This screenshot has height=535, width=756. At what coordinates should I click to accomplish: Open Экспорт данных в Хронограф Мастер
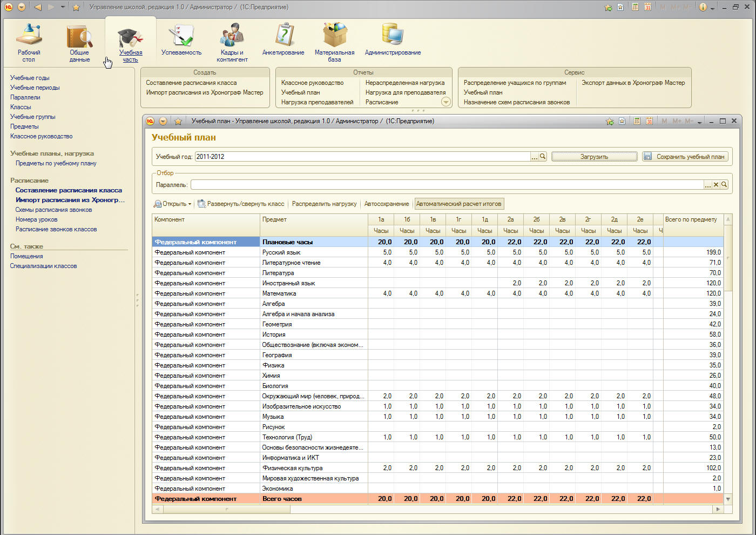[x=633, y=83]
